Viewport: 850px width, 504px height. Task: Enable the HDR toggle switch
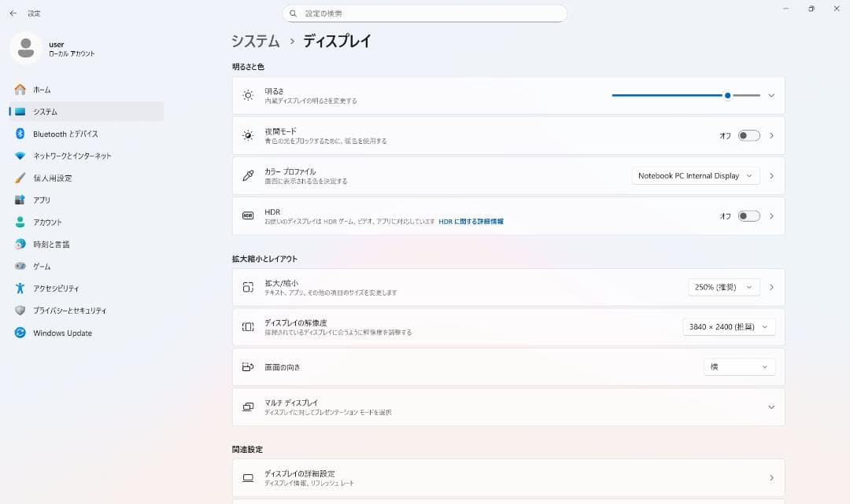pyautogui.click(x=748, y=215)
